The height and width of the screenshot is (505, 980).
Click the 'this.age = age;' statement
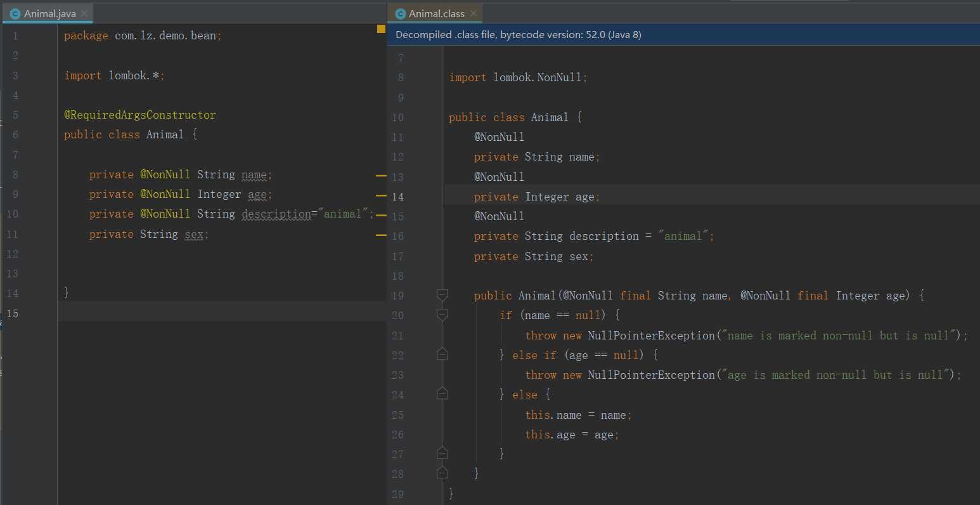pos(572,435)
